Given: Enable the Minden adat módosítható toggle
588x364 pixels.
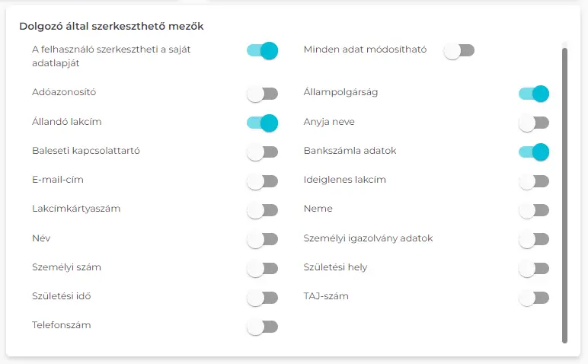Looking at the screenshot, I should [459, 51].
